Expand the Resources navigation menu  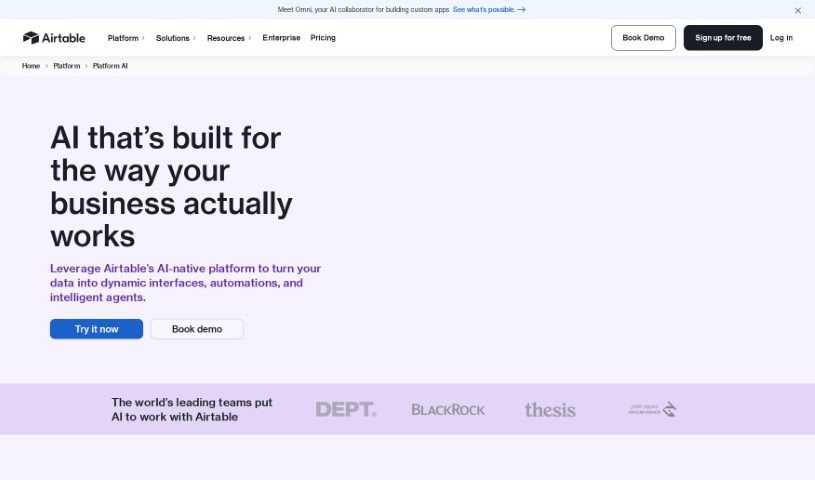pos(229,38)
